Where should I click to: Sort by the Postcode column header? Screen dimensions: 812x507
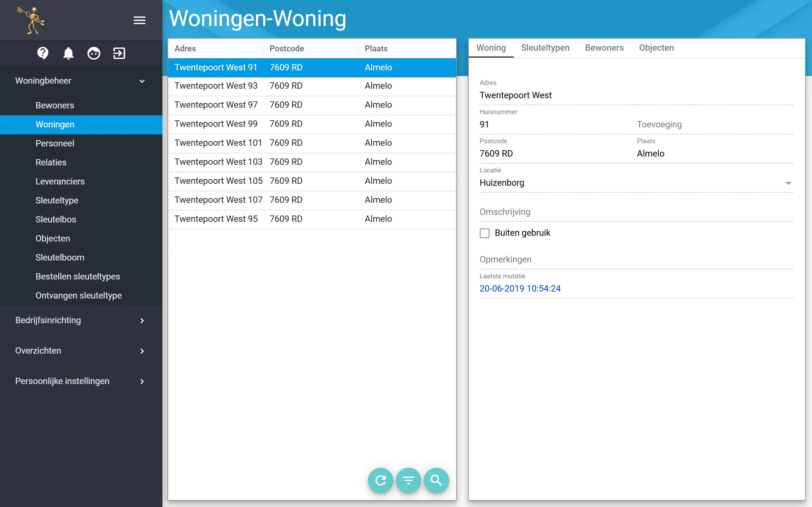[x=287, y=48]
